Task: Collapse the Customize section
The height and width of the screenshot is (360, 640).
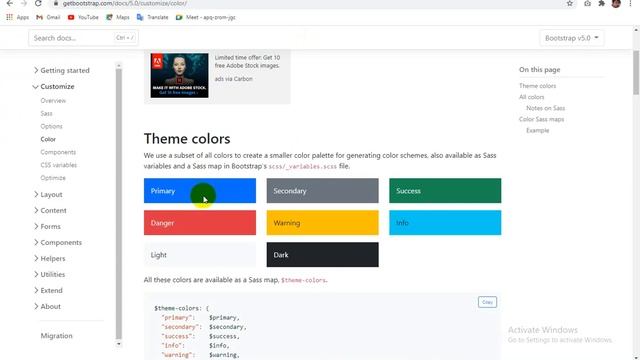Action: [54, 87]
